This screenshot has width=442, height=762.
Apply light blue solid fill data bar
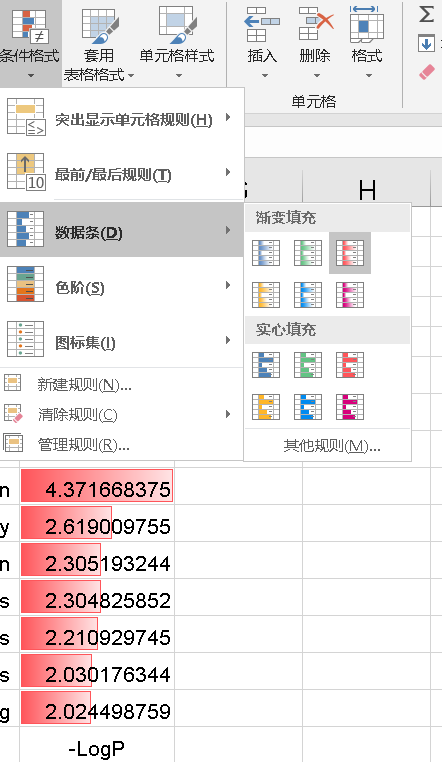[308, 407]
